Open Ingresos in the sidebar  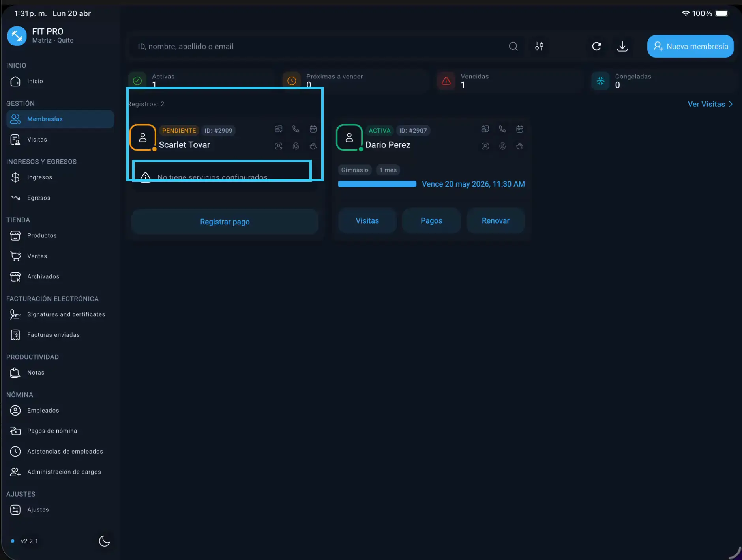click(x=39, y=177)
